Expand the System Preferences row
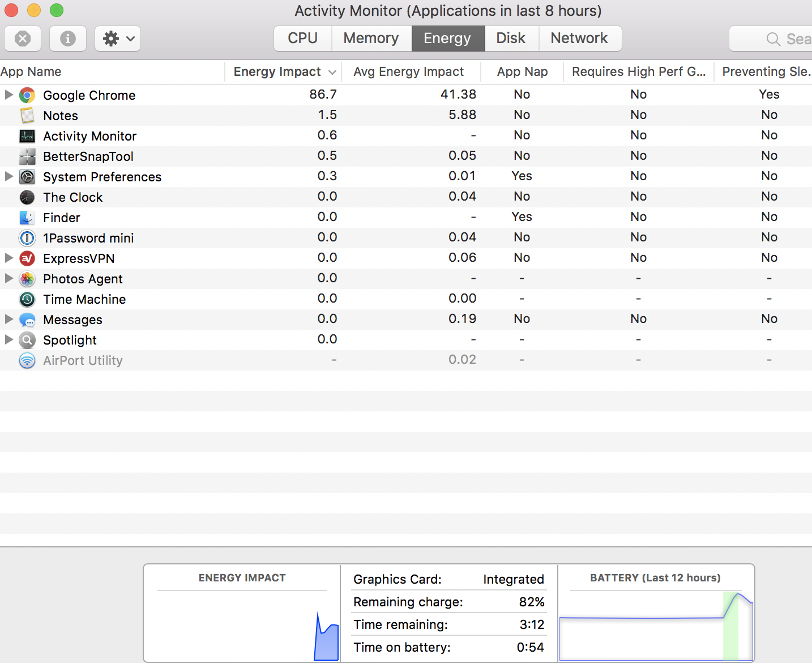Screen dimensions: 812x663 8,176
